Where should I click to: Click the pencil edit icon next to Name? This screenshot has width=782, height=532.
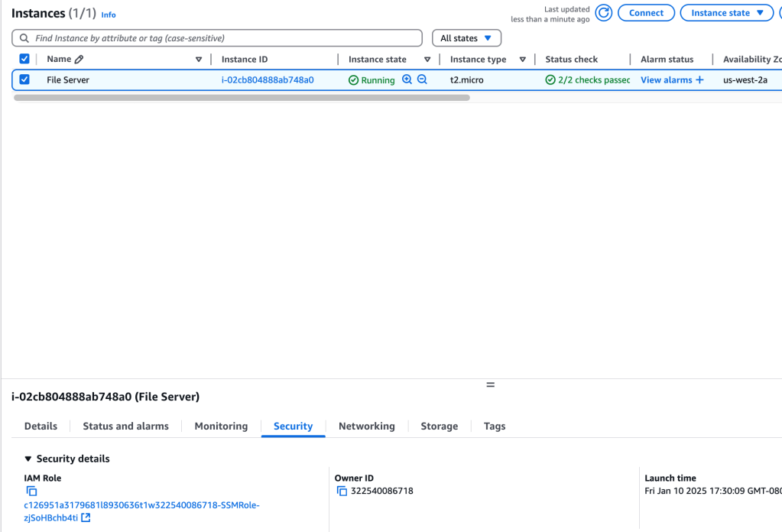pyautogui.click(x=79, y=60)
